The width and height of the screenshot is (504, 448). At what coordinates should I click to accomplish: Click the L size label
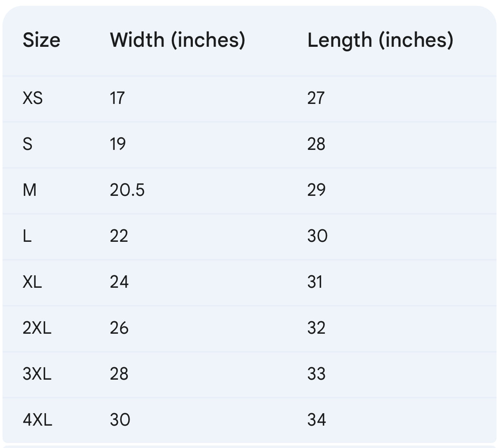click(x=27, y=236)
